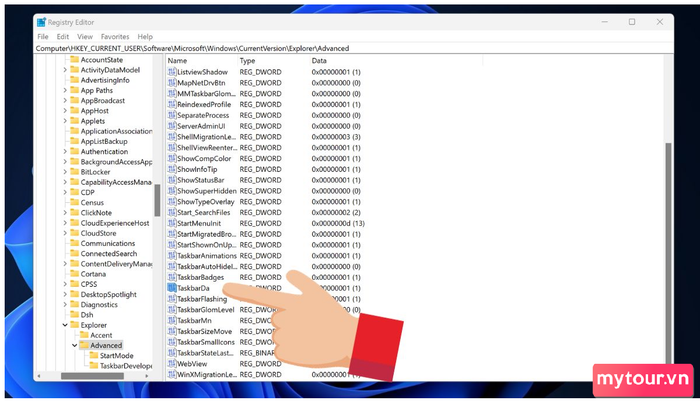700x405 pixels.
Task: Expand the CloudStore key
Action: 65,233
